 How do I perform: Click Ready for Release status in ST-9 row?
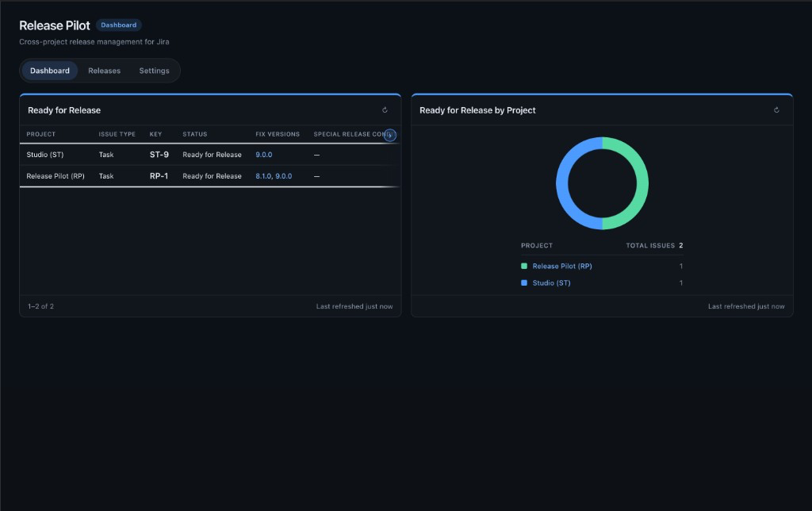tap(212, 155)
